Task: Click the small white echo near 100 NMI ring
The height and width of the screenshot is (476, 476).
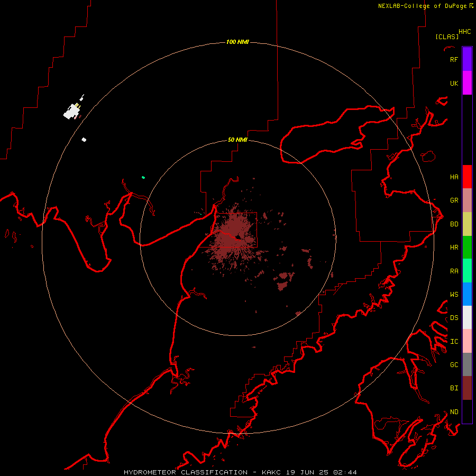Action: pyautogui.click(x=84, y=140)
